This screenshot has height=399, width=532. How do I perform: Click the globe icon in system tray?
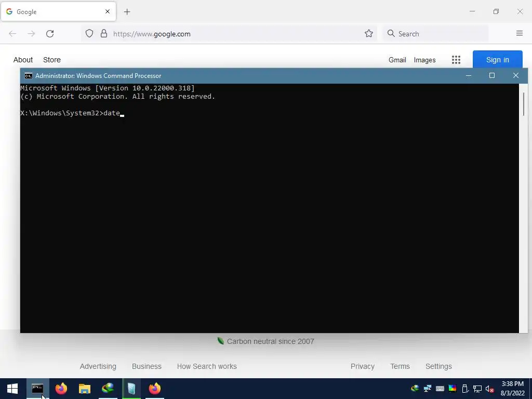coord(415,389)
